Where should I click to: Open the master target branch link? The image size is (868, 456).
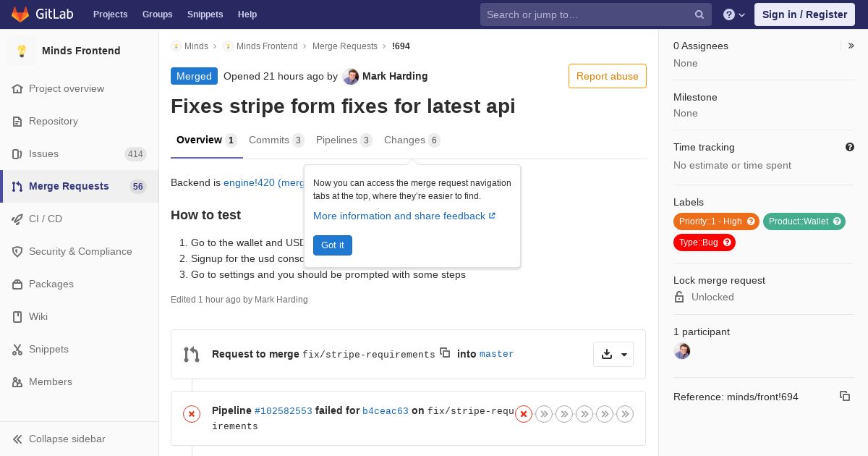tap(497, 354)
